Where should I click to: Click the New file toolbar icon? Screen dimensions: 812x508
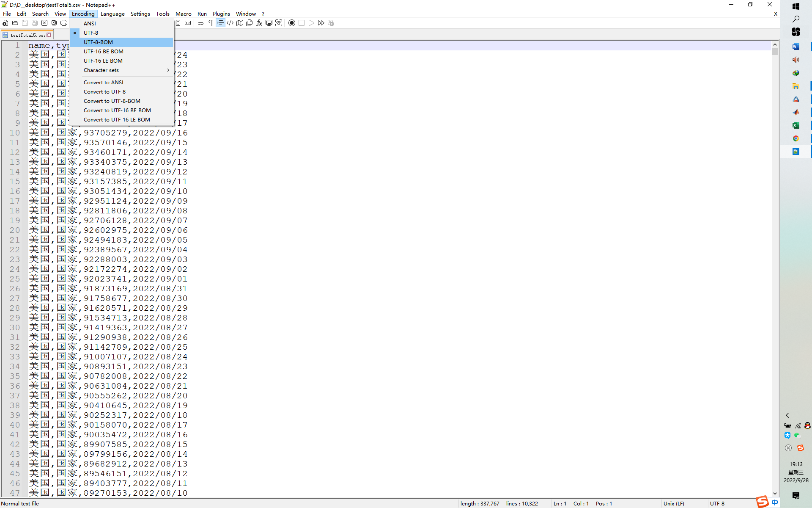[5, 23]
